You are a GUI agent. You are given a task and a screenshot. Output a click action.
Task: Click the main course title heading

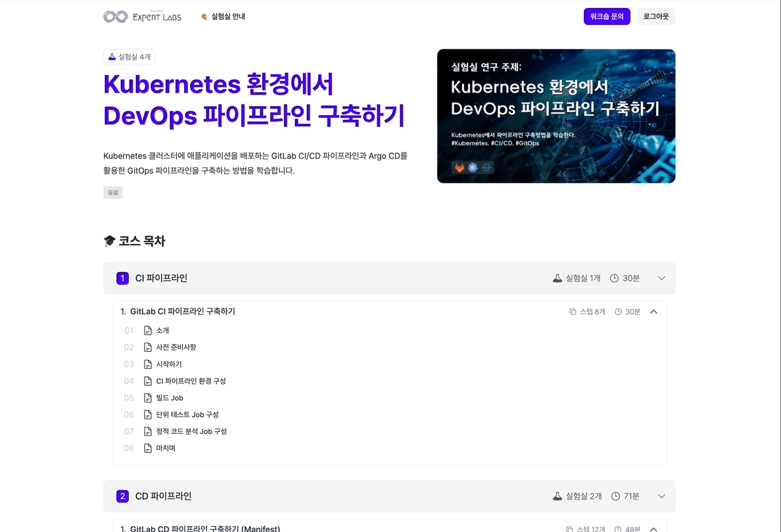tap(254, 99)
